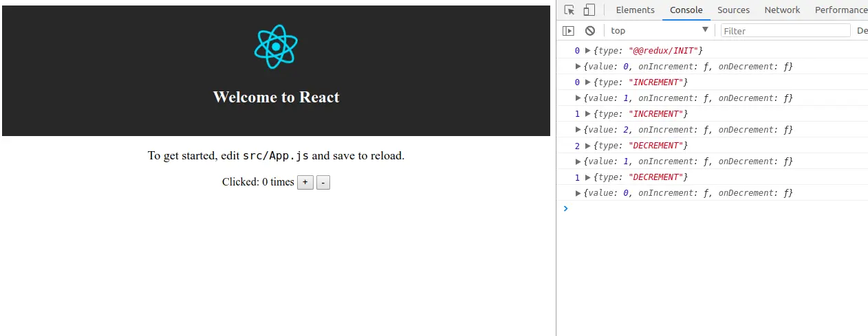Switch to the Console tab
868x336 pixels.
[x=686, y=10]
